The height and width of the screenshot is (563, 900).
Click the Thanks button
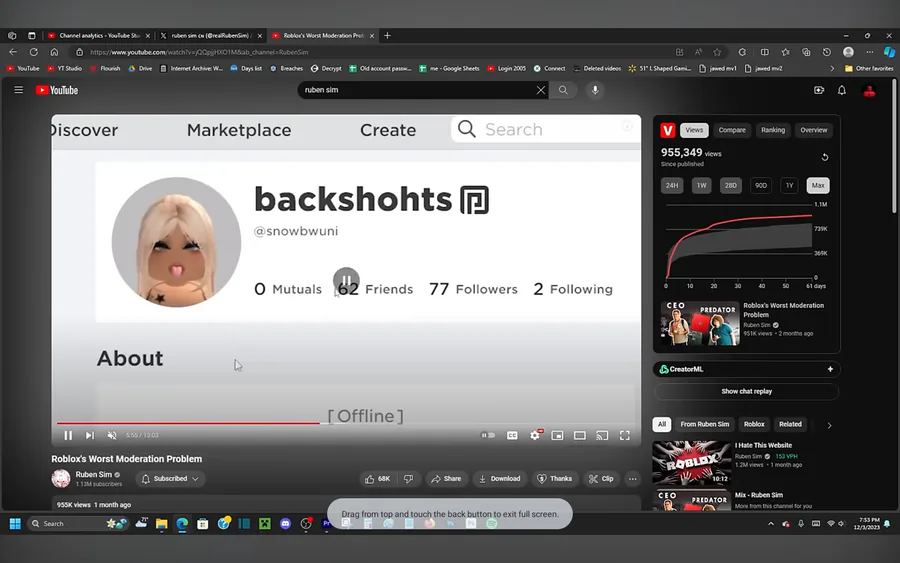(554, 479)
